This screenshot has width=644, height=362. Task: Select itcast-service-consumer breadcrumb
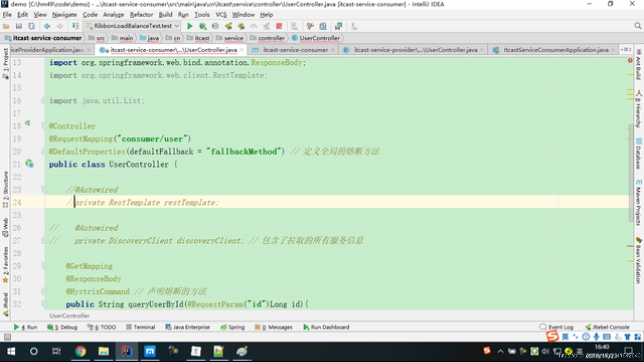point(43,38)
